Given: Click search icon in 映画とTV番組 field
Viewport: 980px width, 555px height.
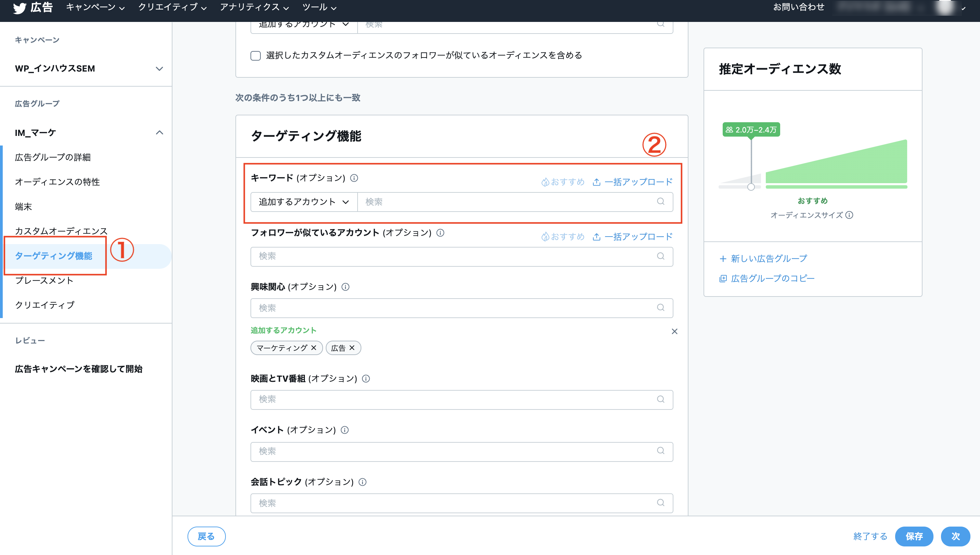Looking at the screenshot, I should 660,399.
